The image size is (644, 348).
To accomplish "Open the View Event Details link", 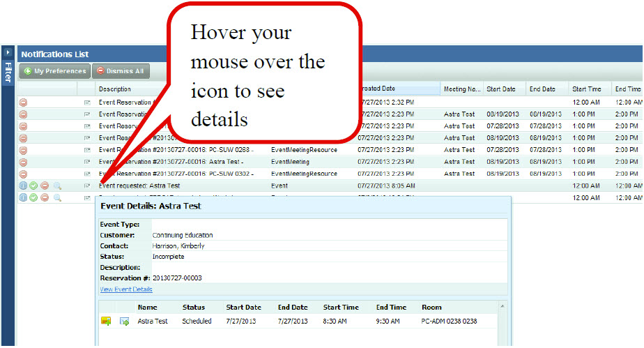I will click(126, 289).
